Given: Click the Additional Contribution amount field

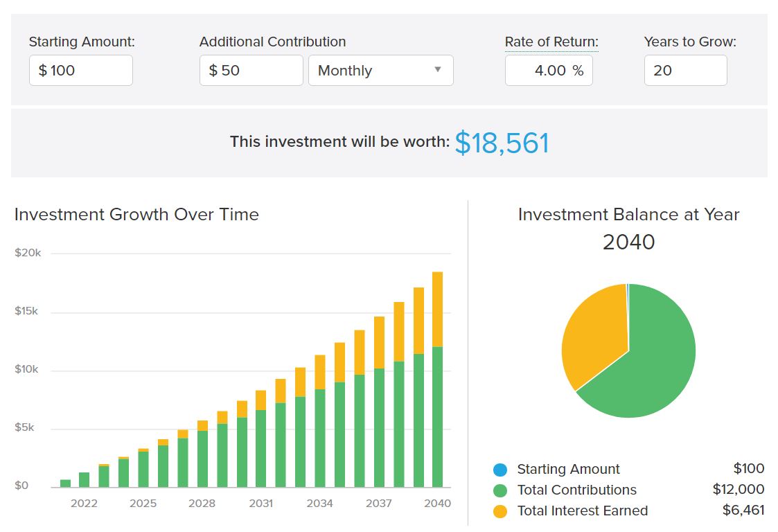Looking at the screenshot, I should coord(251,71).
